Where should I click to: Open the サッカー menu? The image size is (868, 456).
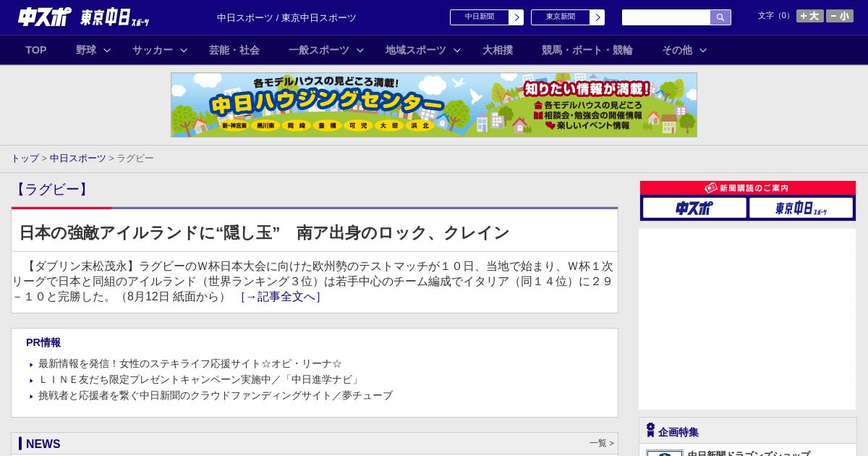(x=153, y=50)
